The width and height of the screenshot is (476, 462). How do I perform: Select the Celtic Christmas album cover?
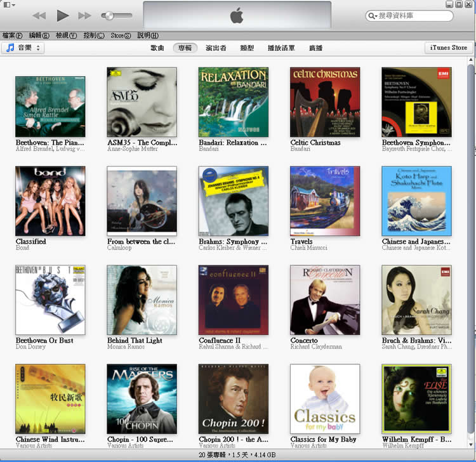(325, 102)
